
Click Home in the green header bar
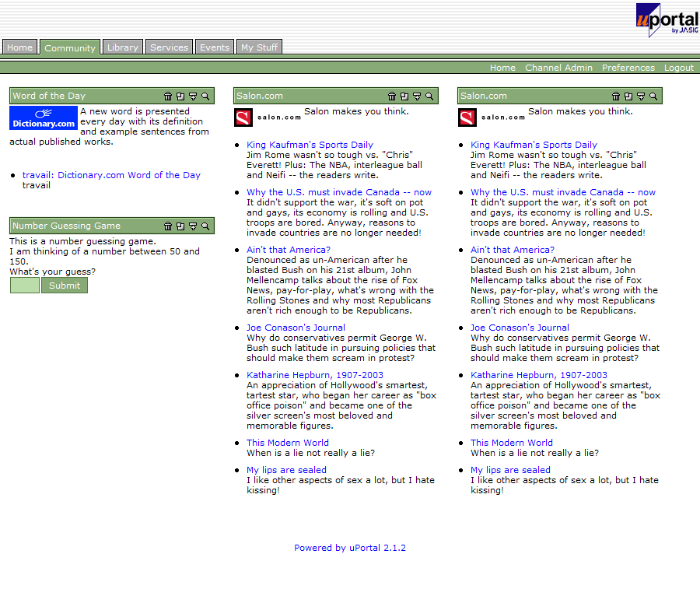[502, 68]
